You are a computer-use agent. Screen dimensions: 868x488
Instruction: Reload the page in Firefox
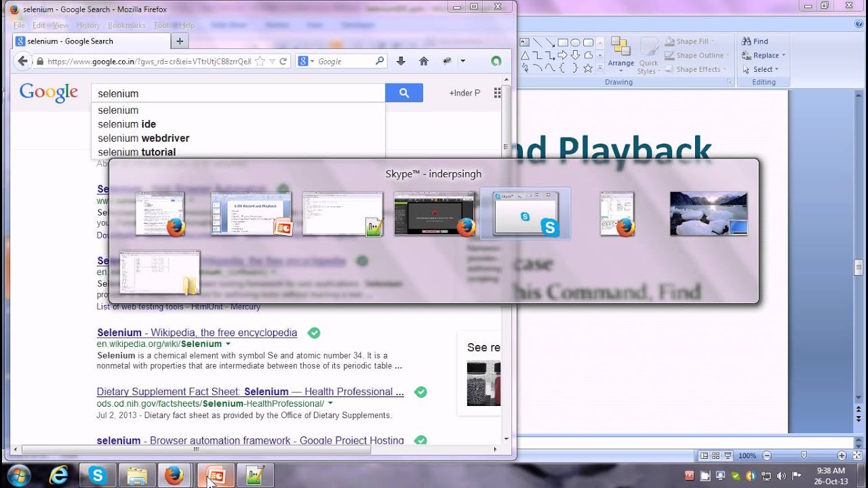point(283,61)
